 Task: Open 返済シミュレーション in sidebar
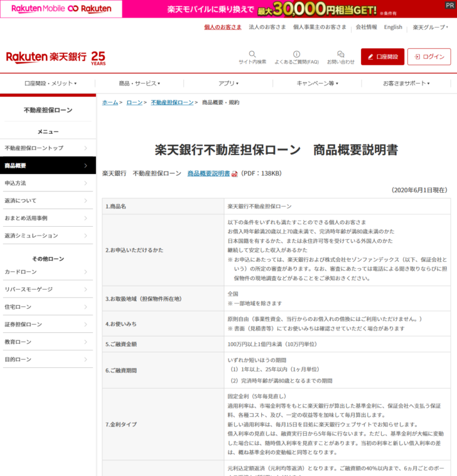48,235
